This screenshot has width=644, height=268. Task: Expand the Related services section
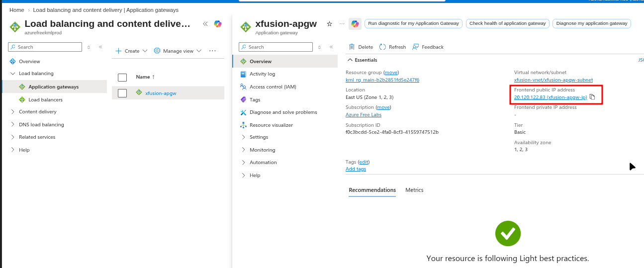pos(13,137)
